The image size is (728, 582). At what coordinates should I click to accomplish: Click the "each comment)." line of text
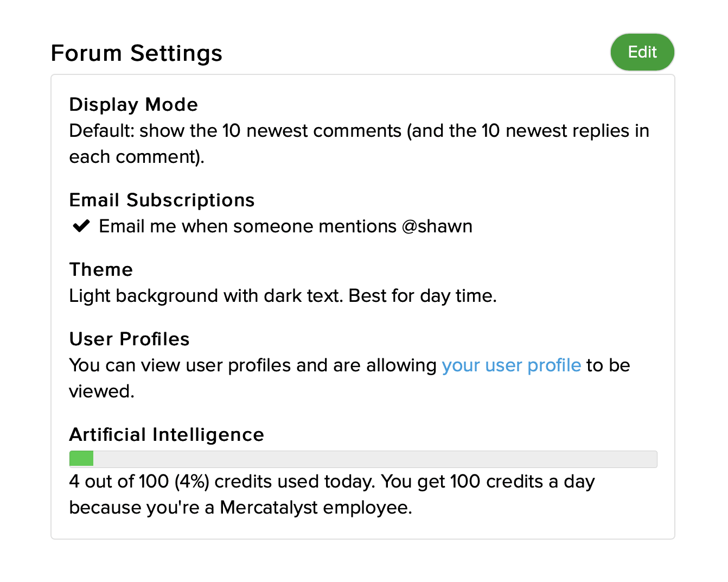click(x=137, y=157)
